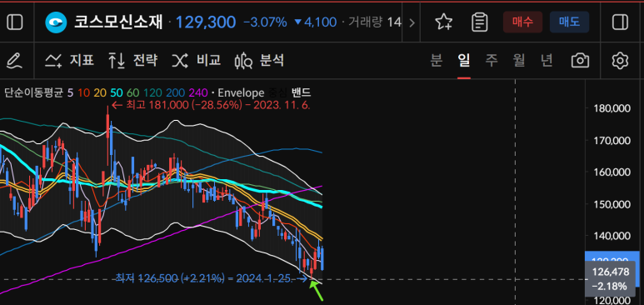644x305 pixels.
Task: Switch chart to 주 weekly interval
Action: pyautogui.click(x=492, y=61)
